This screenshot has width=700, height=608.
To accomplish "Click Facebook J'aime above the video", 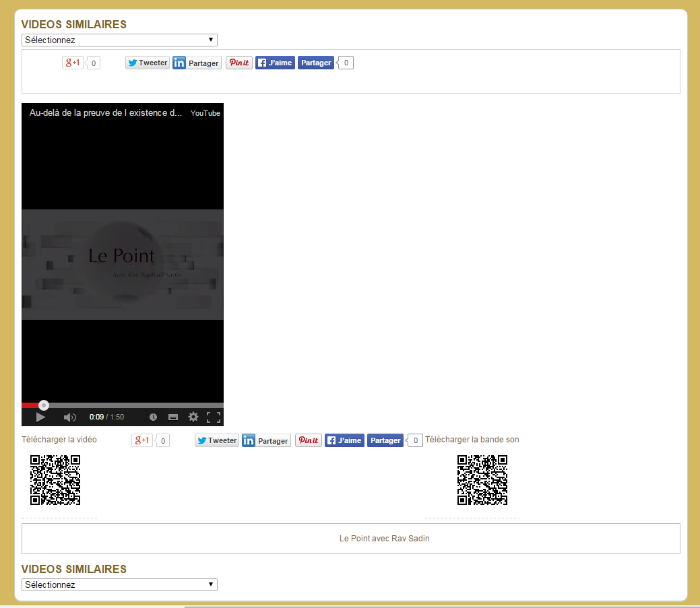I will coord(275,63).
